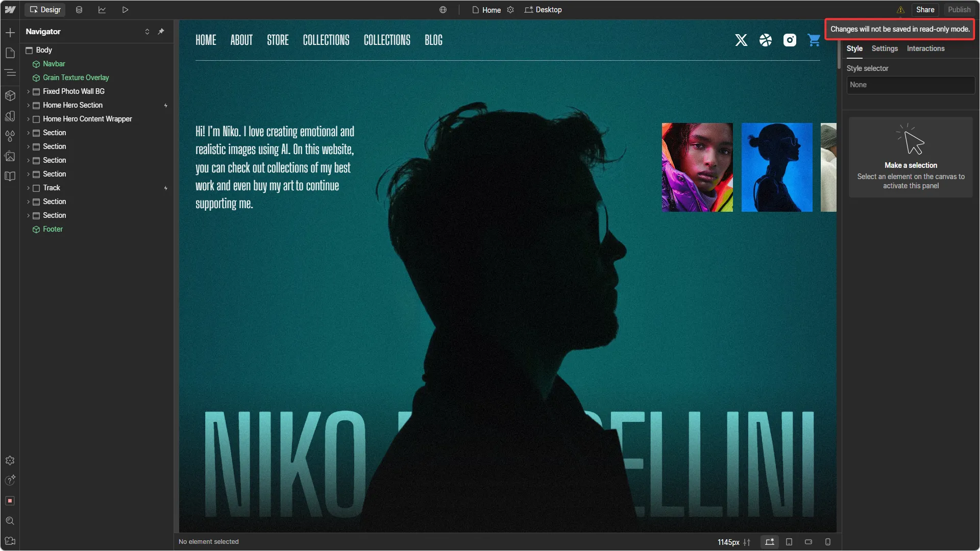Image resolution: width=980 pixels, height=551 pixels.
Task: Open the Design mode dropdown
Action: tap(45, 10)
